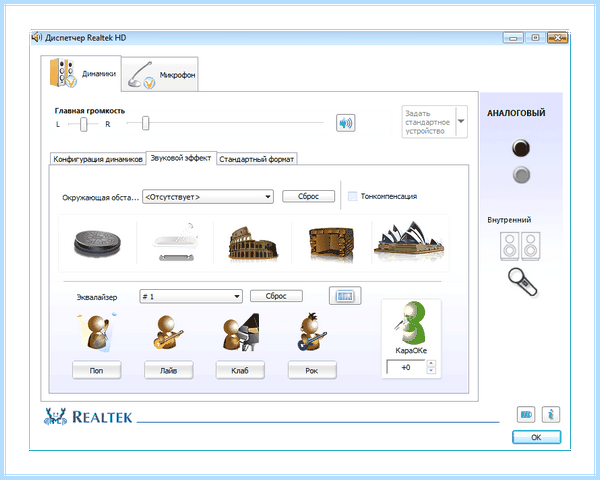The image size is (600, 480).
Task: Click Сброс next to environment dropdown
Action: [308, 196]
